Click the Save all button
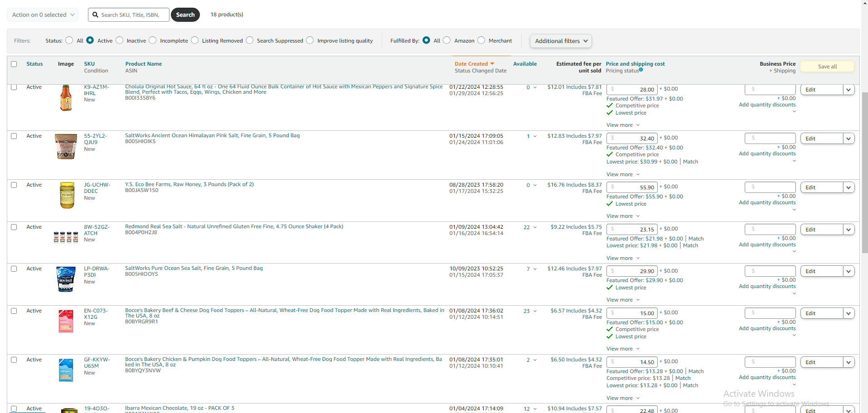The height and width of the screenshot is (413, 868). (x=827, y=67)
